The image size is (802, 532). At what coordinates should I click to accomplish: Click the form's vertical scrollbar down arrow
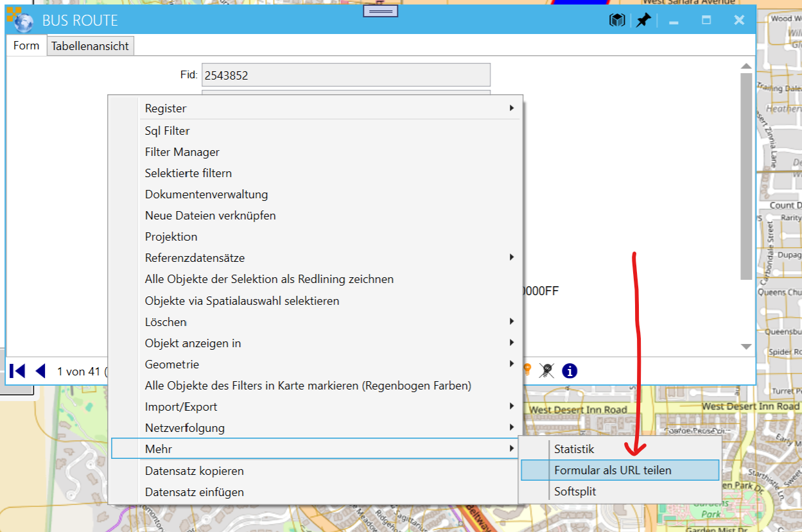tap(746, 347)
